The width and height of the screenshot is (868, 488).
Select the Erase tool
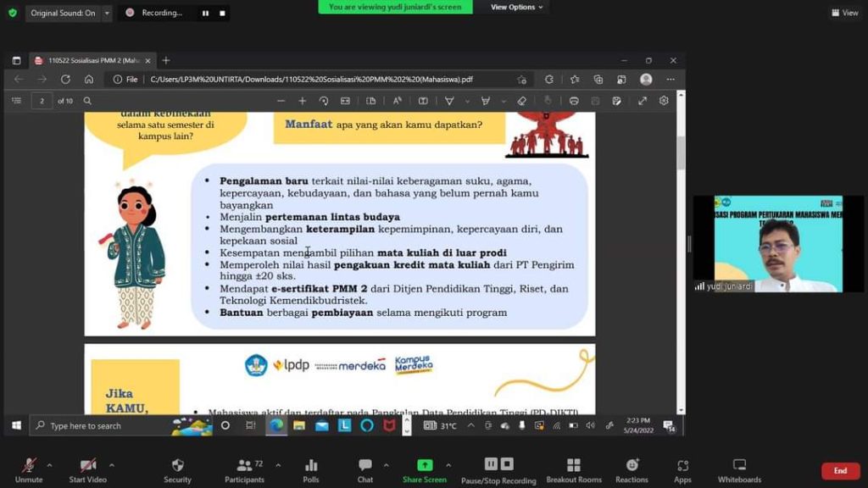(521, 101)
